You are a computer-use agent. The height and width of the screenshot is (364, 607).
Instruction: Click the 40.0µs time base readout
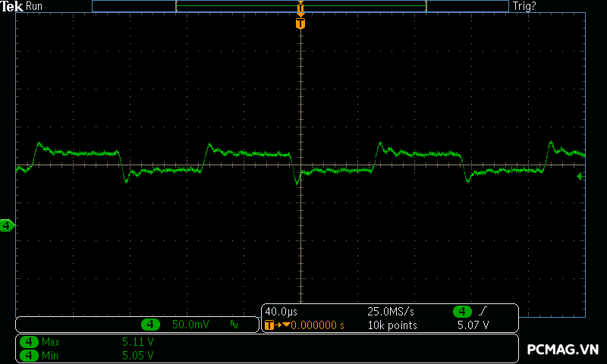point(281,312)
